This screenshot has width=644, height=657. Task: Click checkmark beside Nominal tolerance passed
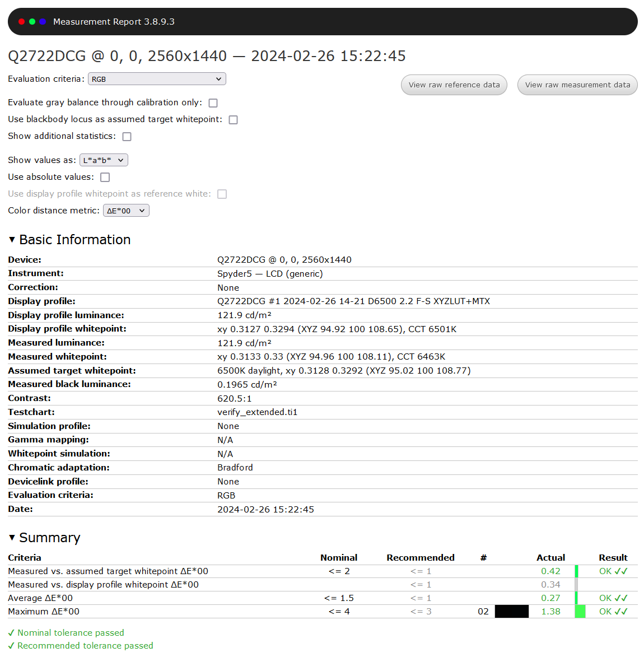[x=11, y=633]
